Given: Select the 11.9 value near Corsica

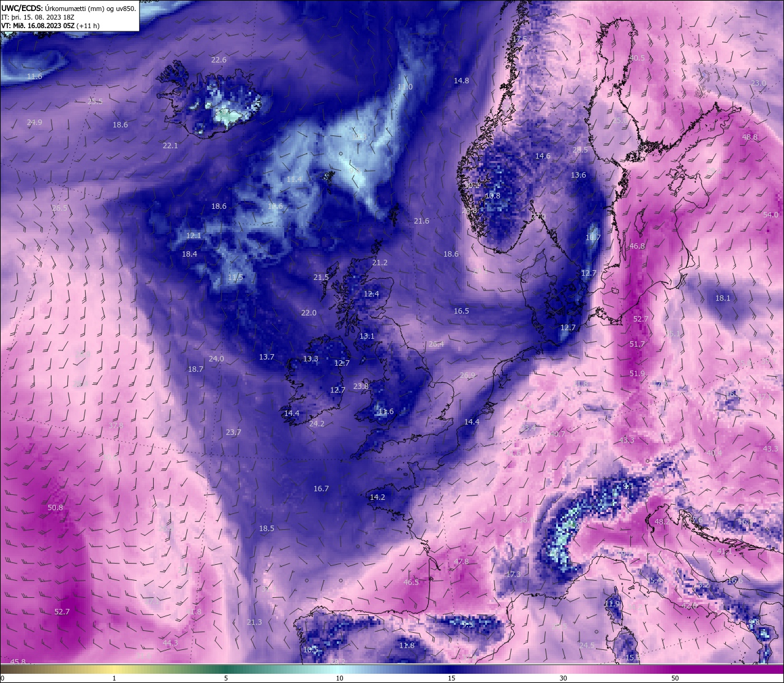Looking at the screenshot, I should pyautogui.click(x=612, y=604).
